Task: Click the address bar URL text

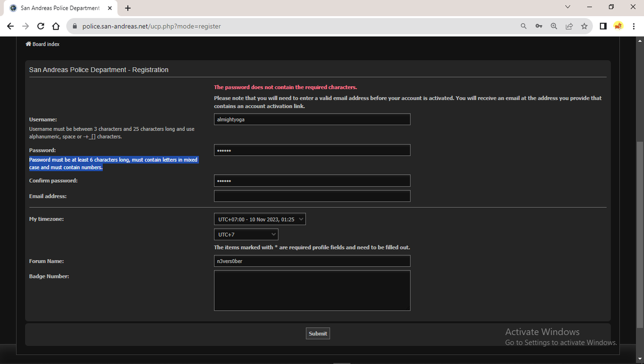Action: [151, 26]
